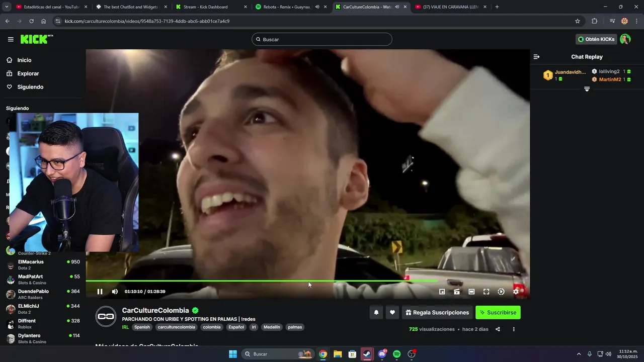Open Chrome three-dot menu

point(637,21)
